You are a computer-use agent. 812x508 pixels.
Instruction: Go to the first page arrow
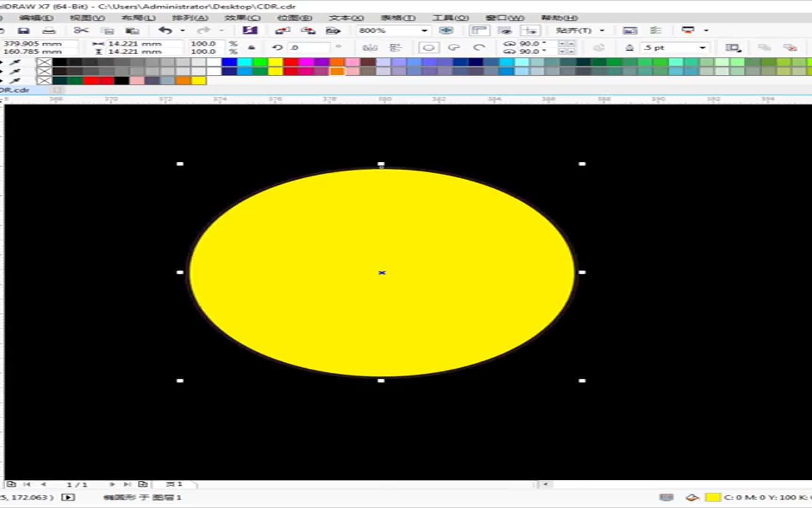point(27,484)
